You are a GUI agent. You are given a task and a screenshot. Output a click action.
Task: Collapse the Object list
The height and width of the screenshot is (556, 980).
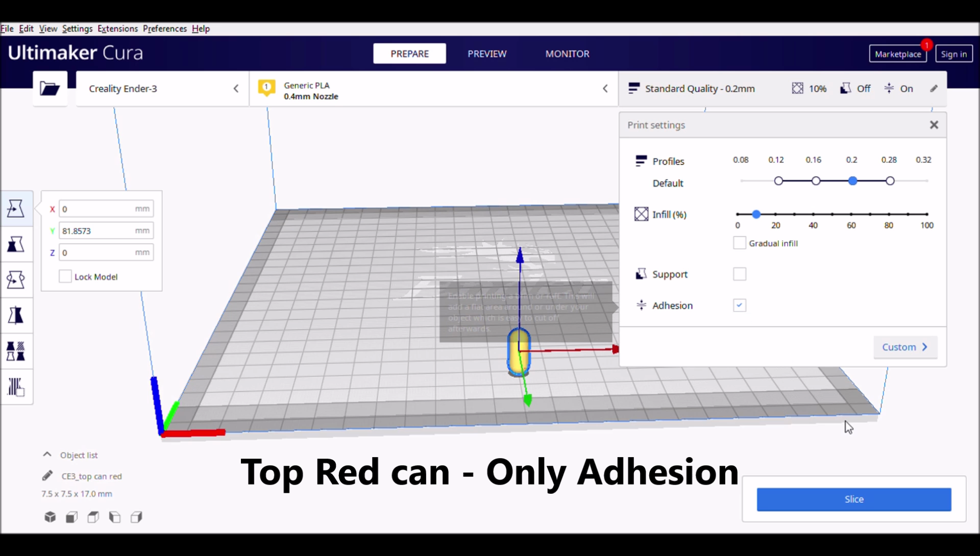(47, 454)
